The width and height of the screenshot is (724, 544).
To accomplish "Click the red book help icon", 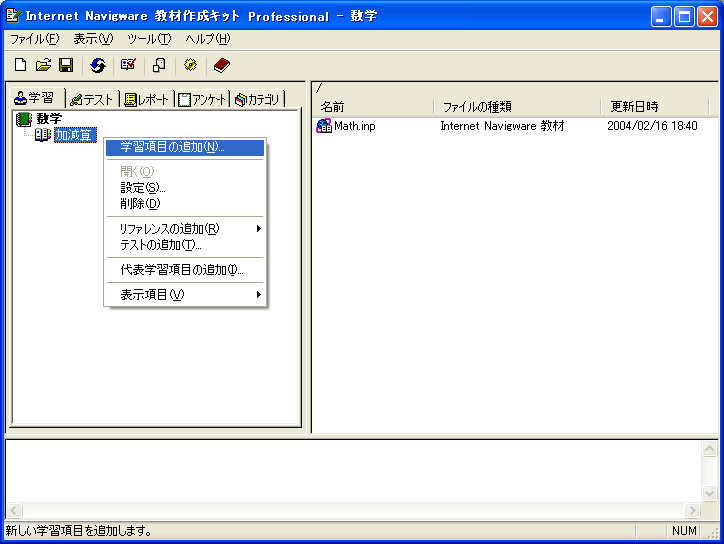I will [x=222, y=65].
